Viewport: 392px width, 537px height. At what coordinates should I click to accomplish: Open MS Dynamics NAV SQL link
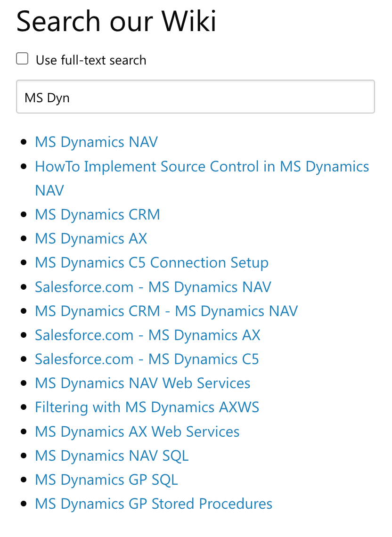[112, 456]
